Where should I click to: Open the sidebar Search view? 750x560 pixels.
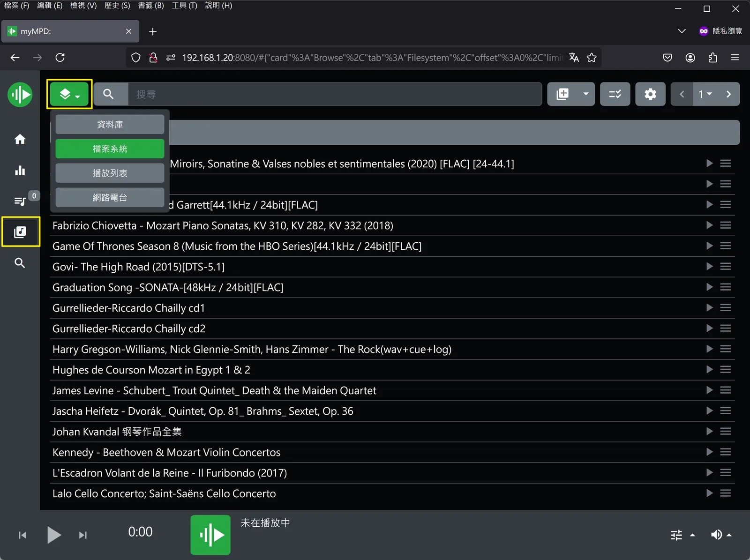pyautogui.click(x=20, y=263)
